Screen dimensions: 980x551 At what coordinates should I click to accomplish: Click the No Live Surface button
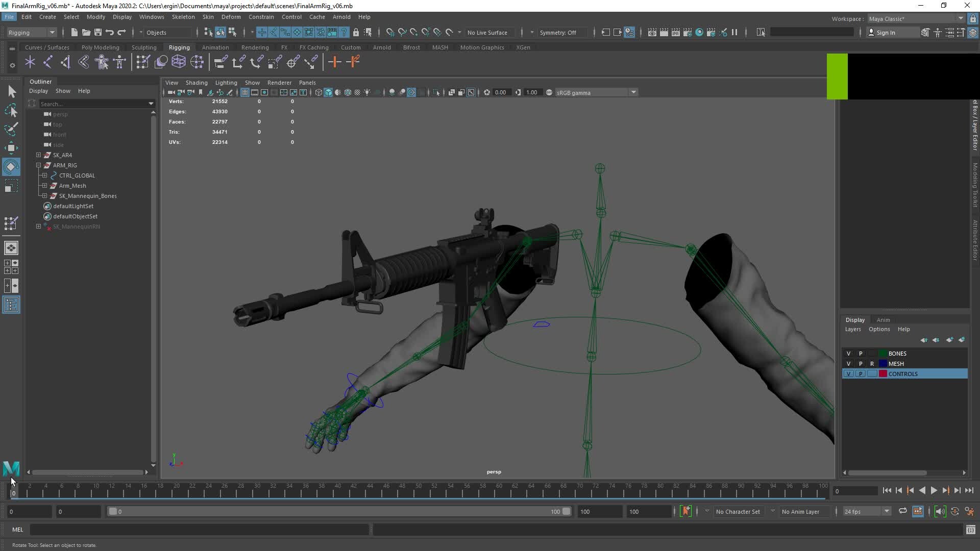[487, 32]
